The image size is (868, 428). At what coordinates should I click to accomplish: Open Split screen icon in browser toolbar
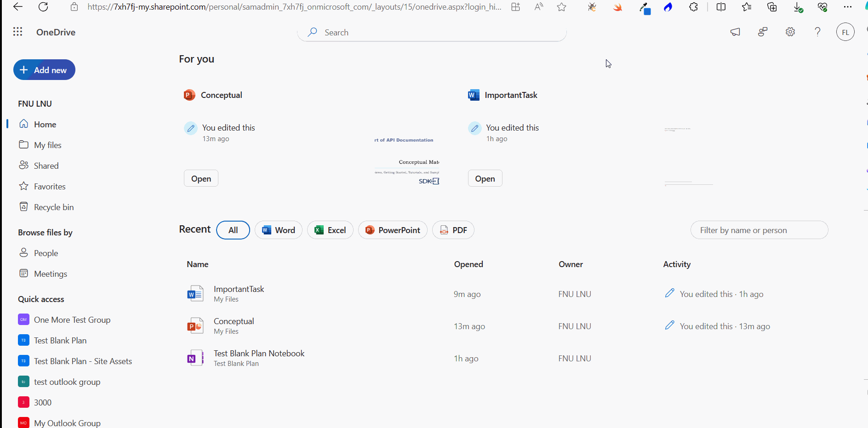tap(721, 7)
